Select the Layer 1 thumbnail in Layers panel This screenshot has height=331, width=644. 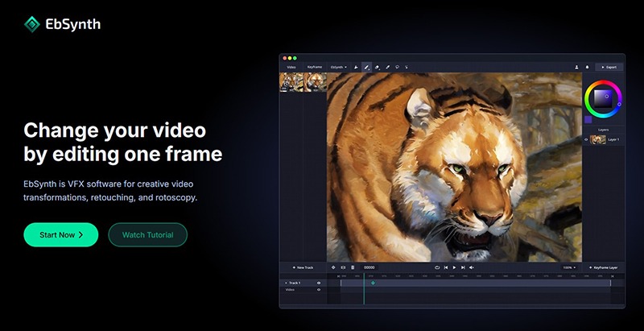click(x=597, y=139)
